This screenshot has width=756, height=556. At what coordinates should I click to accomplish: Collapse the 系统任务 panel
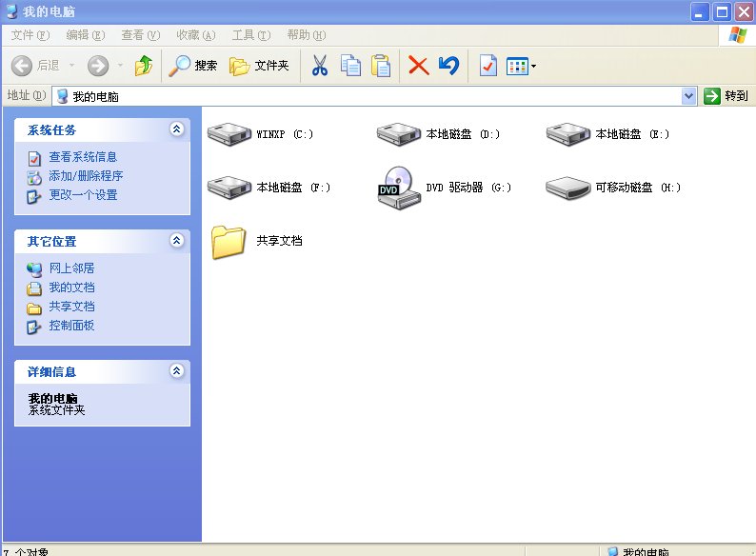tap(176, 129)
